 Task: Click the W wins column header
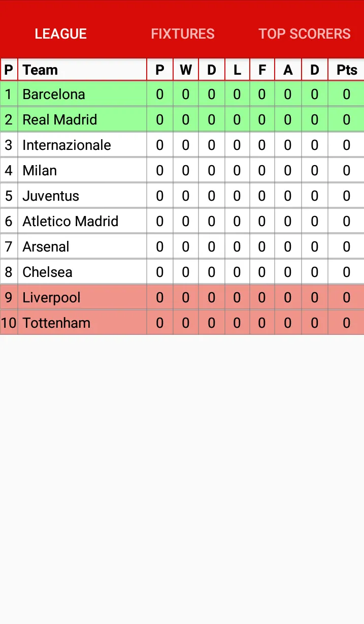coord(185,70)
